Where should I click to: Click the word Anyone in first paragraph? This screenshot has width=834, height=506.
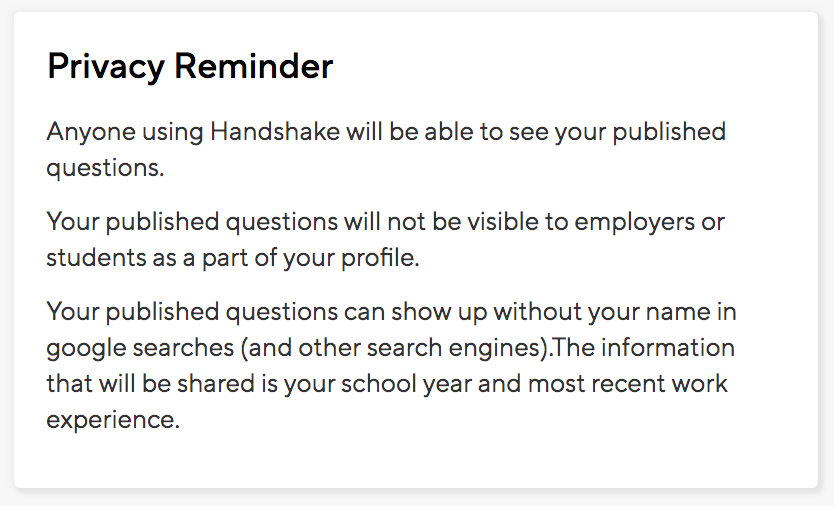[91, 133]
